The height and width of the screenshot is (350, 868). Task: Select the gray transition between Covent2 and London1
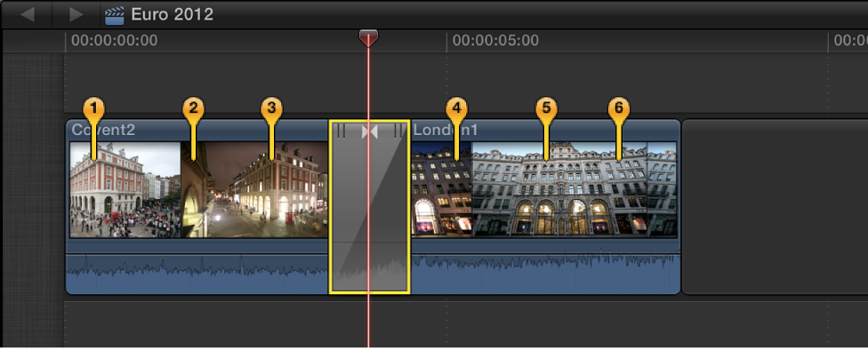coord(370,206)
